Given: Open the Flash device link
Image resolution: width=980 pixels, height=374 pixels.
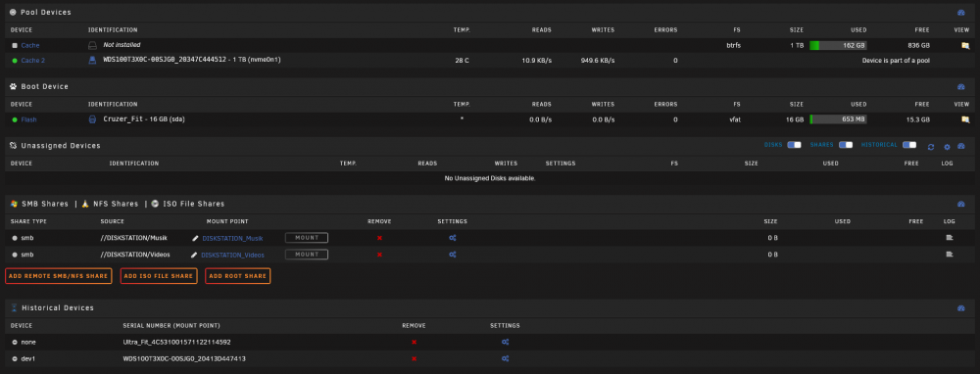Looking at the screenshot, I should 29,119.
